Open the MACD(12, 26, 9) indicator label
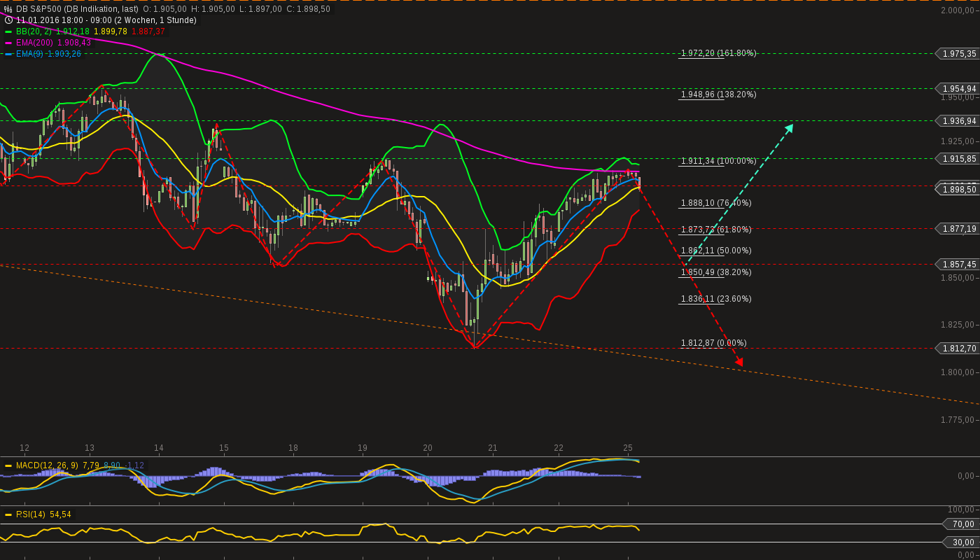 47,465
